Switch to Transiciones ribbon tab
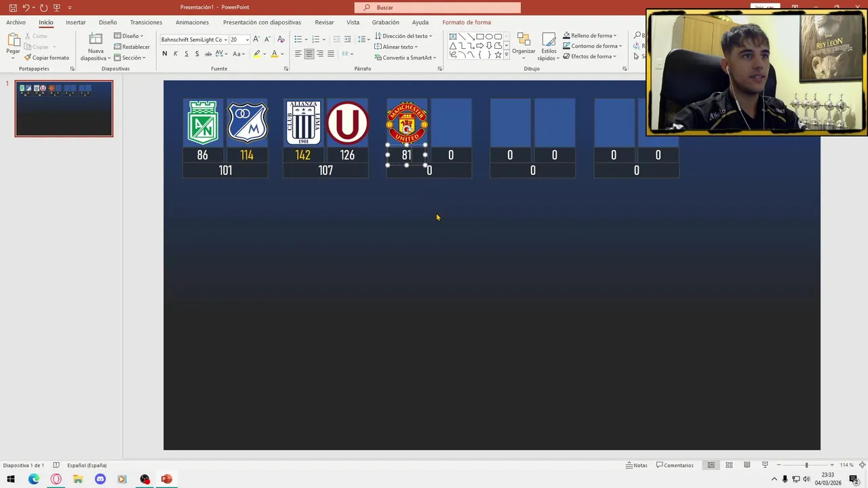The image size is (868, 488). pyautogui.click(x=146, y=22)
